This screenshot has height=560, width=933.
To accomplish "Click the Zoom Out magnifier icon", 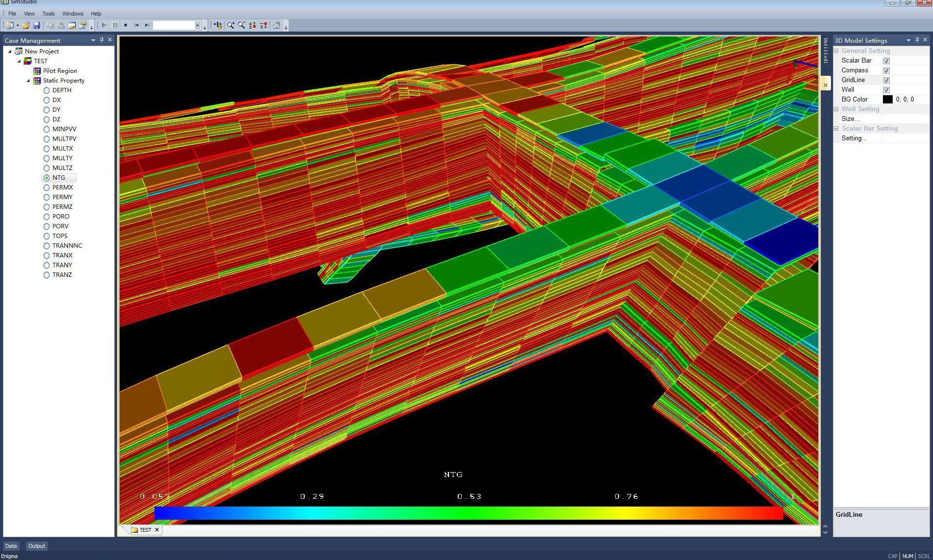I will coord(242,25).
